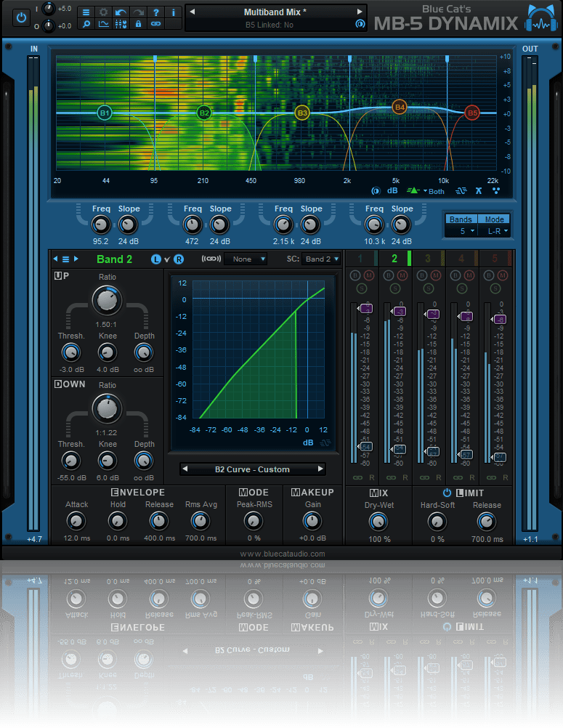The image size is (563, 728).
Task: Click the magnifier zoom icon in the toolbar
Action: click(86, 24)
